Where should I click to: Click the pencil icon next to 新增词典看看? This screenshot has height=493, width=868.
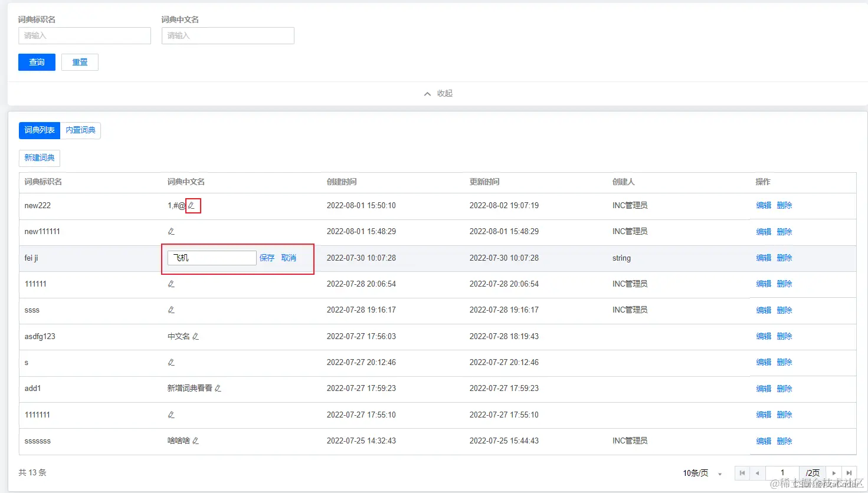tap(218, 389)
